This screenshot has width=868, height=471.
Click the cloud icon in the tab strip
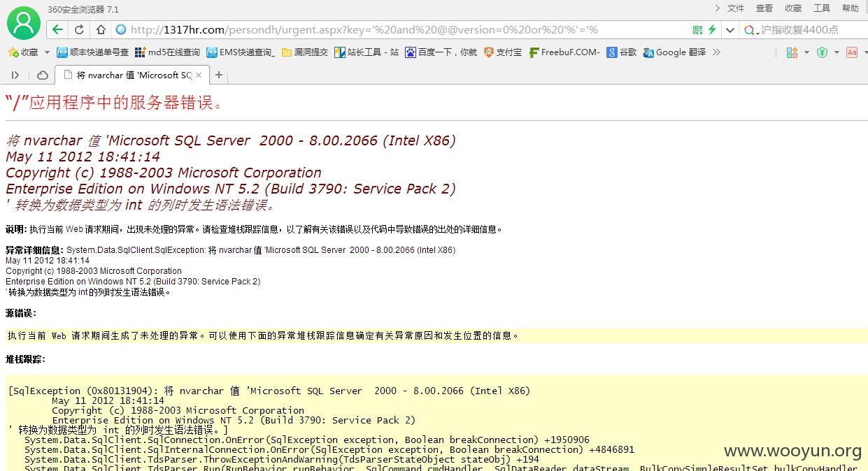click(x=43, y=75)
